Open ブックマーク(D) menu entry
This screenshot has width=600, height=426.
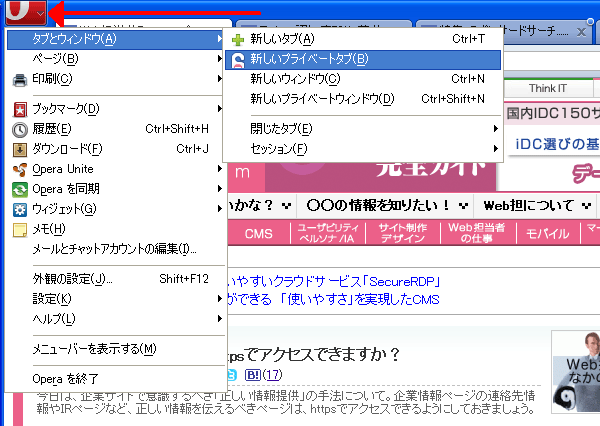(x=115, y=109)
